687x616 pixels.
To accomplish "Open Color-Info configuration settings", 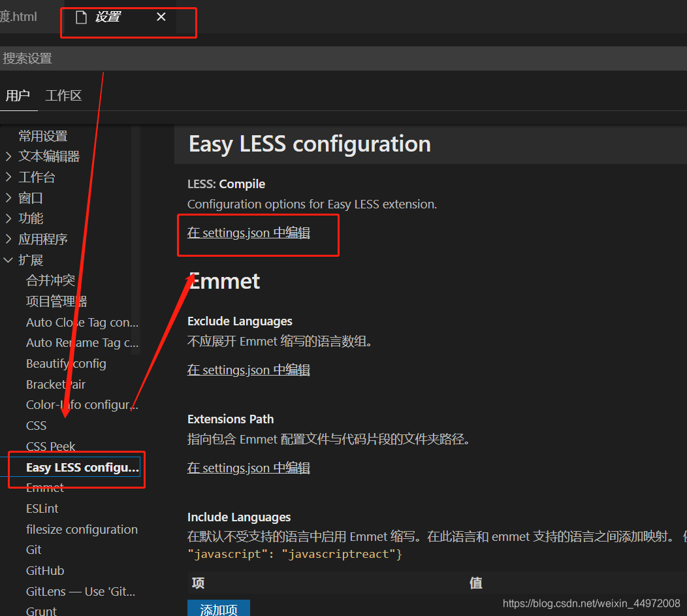I will click(82, 405).
